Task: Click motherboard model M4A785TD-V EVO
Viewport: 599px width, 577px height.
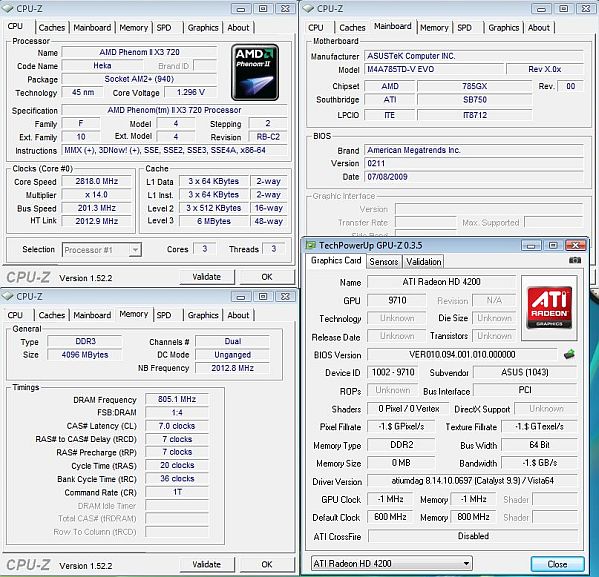Action: coord(434,70)
